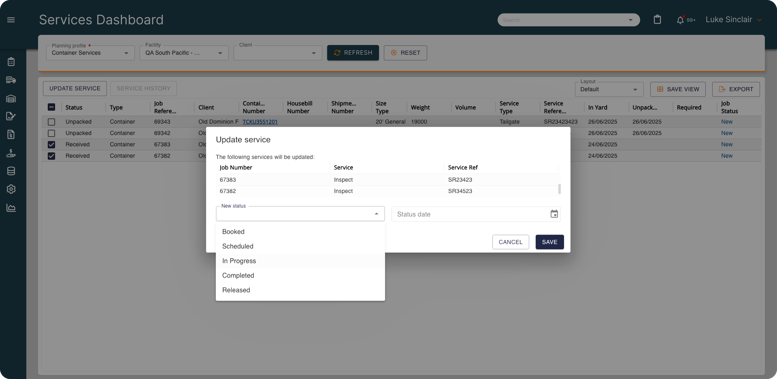Click the In Yard column header

[598, 108]
